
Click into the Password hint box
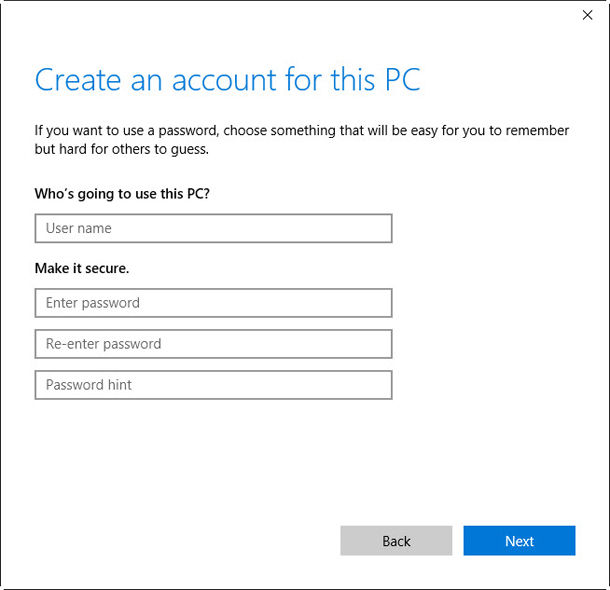point(213,385)
